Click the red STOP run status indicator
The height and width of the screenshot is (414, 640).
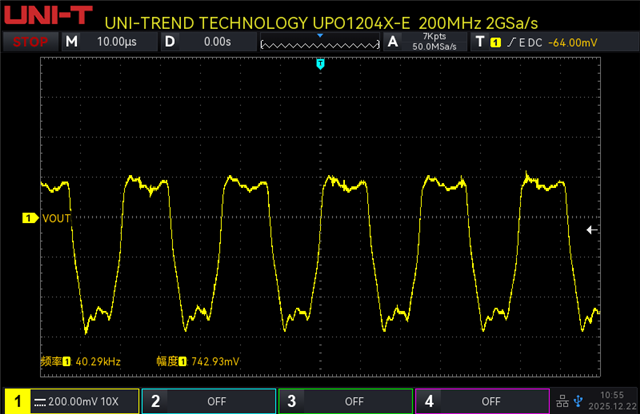pyautogui.click(x=31, y=42)
